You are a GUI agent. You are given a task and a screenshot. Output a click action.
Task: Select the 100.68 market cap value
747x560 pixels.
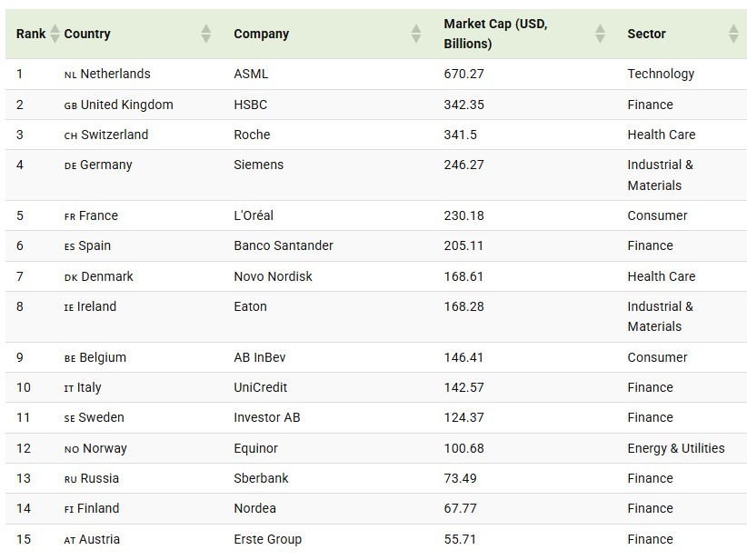(x=464, y=448)
